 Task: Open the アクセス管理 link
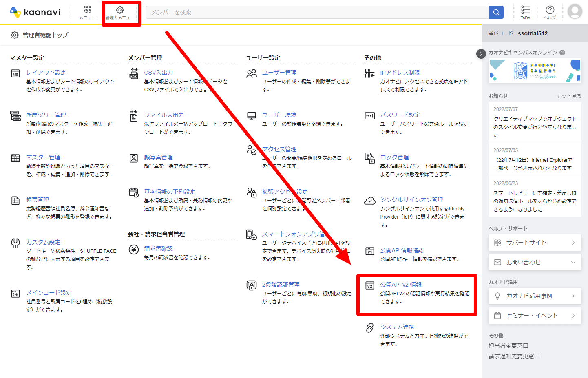[x=279, y=149]
